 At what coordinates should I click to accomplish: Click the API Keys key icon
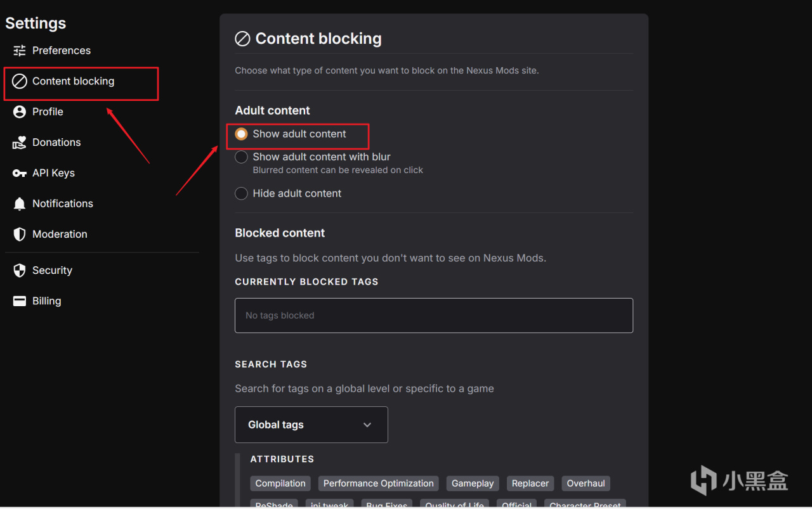(x=20, y=173)
